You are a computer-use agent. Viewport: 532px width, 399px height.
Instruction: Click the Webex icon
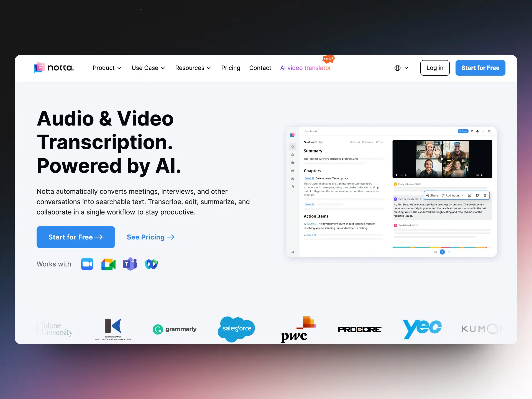pos(151,264)
